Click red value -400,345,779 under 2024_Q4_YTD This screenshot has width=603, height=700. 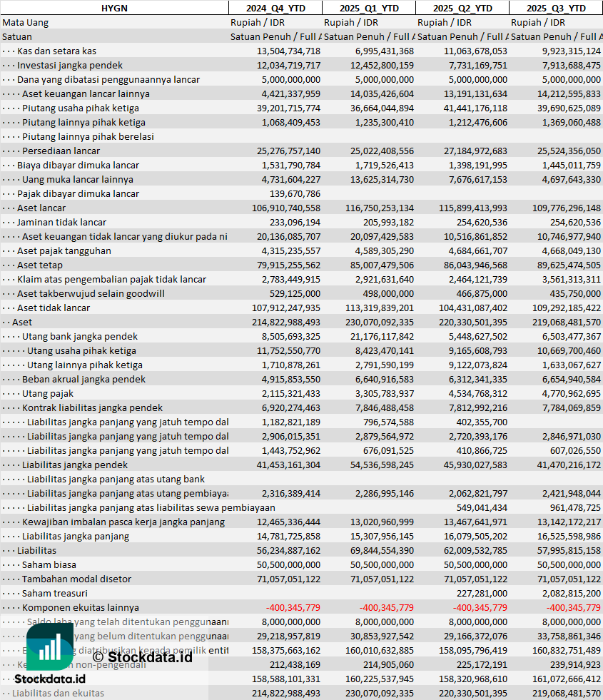[x=293, y=608]
